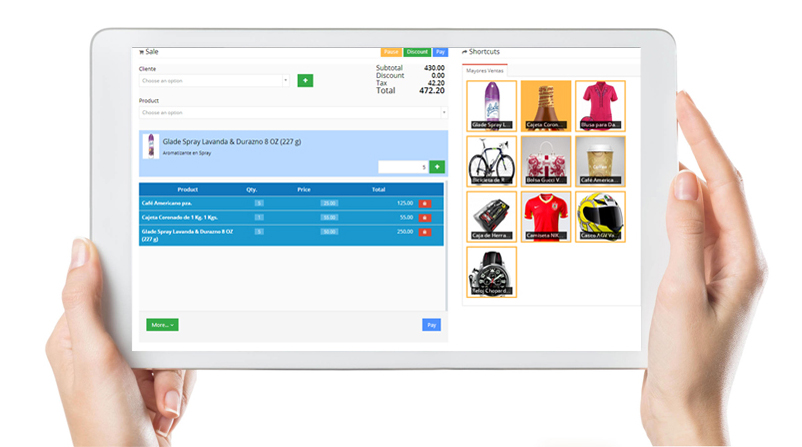Open the Cliente dropdown
Viewport: 802px width, 447px height.
pos(214,80)
